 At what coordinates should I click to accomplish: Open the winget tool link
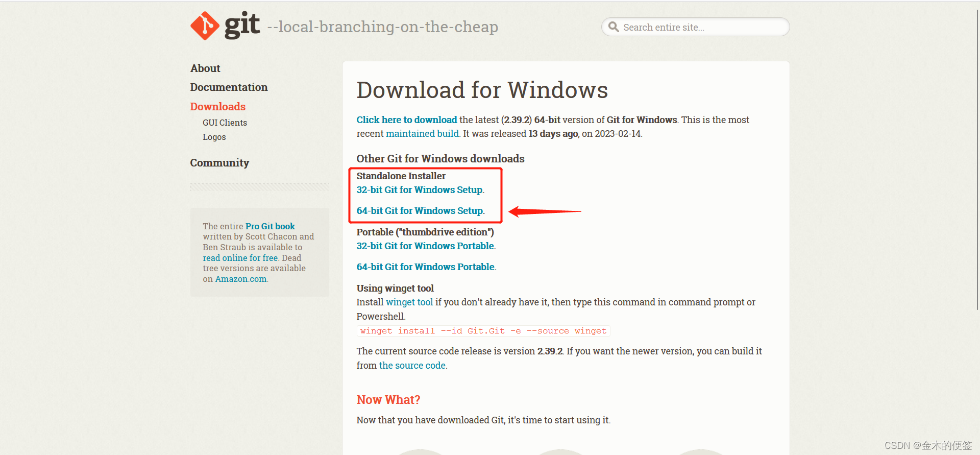tap(409, 302)
